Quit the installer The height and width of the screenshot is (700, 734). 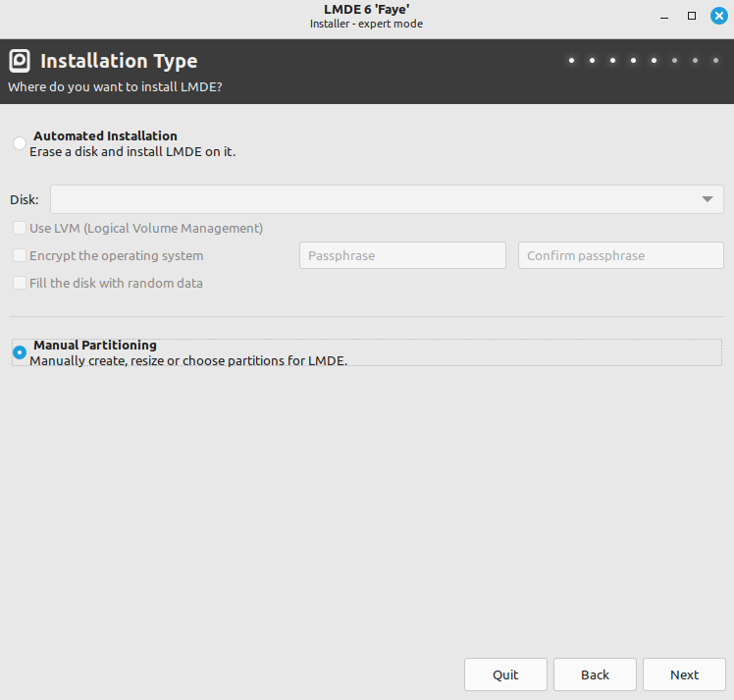click(x=505, y=674)
